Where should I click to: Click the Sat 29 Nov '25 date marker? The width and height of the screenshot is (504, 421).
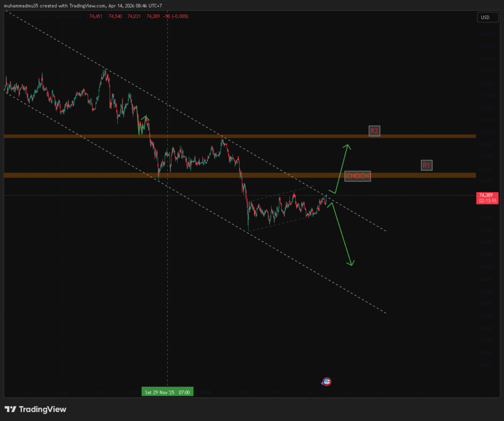(x=167, y=392)
